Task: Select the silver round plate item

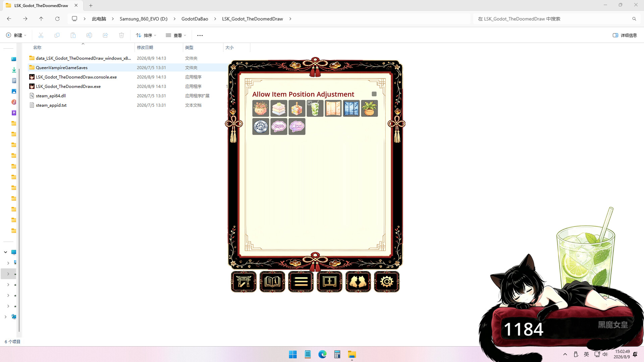Action: pyautogui.click(x=261, y=126)
